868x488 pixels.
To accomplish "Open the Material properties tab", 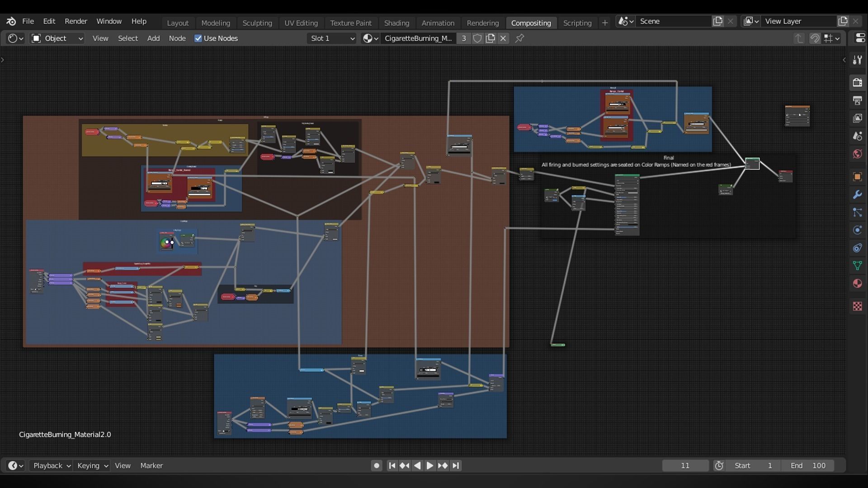I will 857,284.
